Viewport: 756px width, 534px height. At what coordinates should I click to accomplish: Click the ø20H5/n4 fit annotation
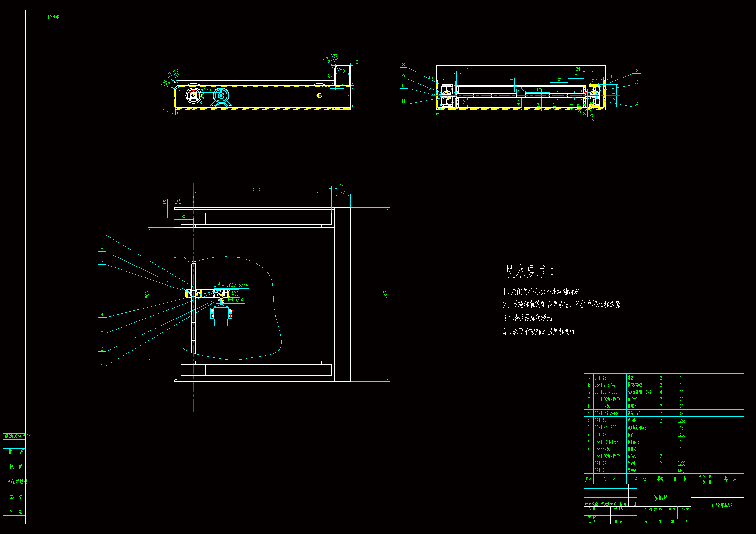pos(238,285)
